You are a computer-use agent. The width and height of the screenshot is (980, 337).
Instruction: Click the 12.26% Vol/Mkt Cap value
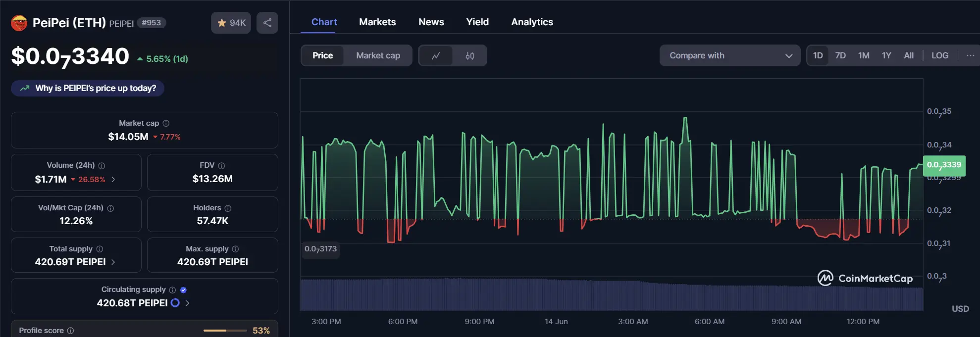coord(76,221)
